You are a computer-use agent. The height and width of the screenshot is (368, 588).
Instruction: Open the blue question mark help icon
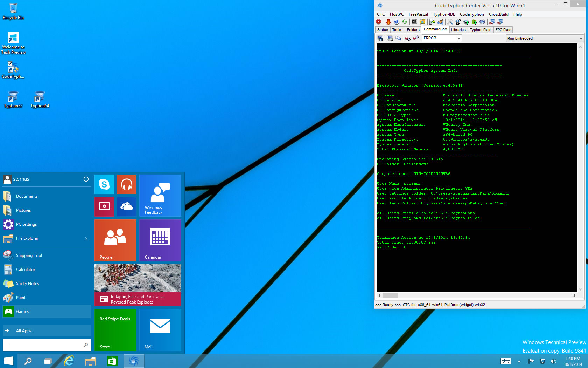397,22
